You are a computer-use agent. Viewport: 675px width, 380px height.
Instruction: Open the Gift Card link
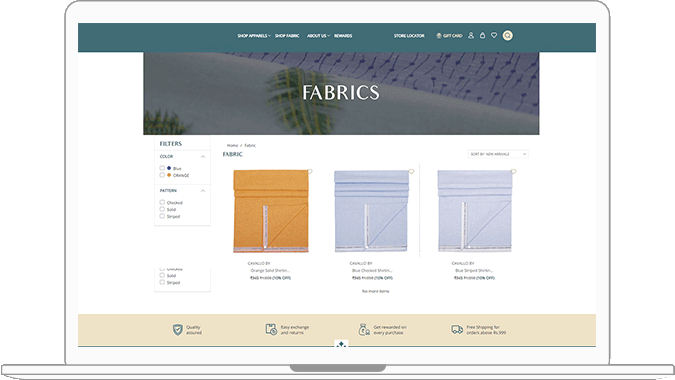[449, 36]
